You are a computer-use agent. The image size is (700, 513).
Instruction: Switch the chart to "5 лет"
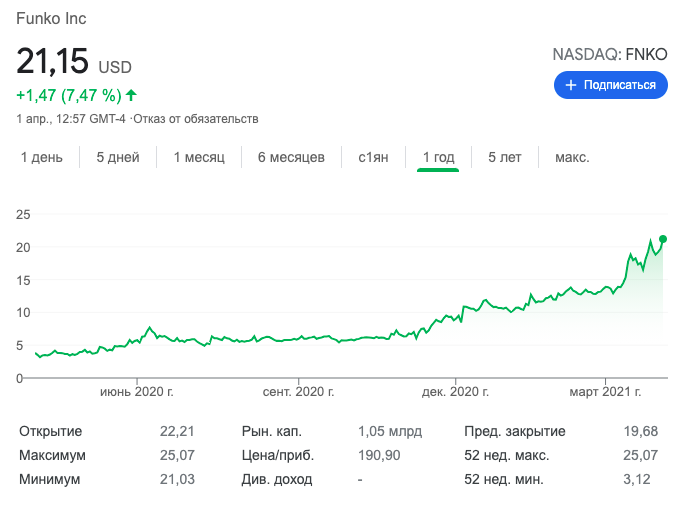(x=504, y=158)
